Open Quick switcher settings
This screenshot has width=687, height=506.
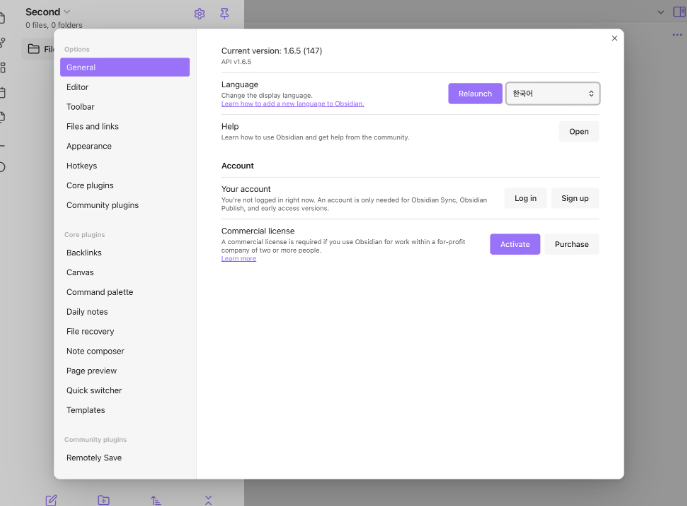pyautogui.click(x=125, y=390)
